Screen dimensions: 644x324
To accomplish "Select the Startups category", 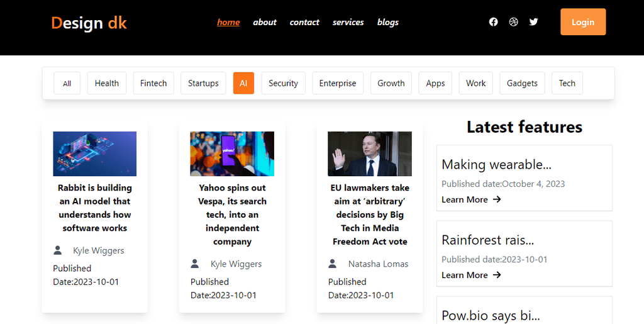I will [x=203, y=84].
